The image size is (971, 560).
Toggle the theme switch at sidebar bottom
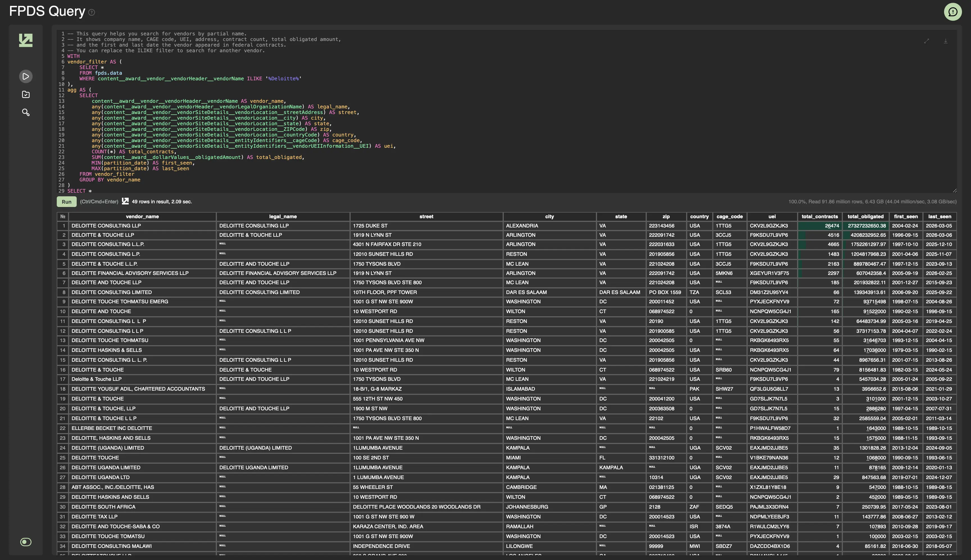(26, 542)
